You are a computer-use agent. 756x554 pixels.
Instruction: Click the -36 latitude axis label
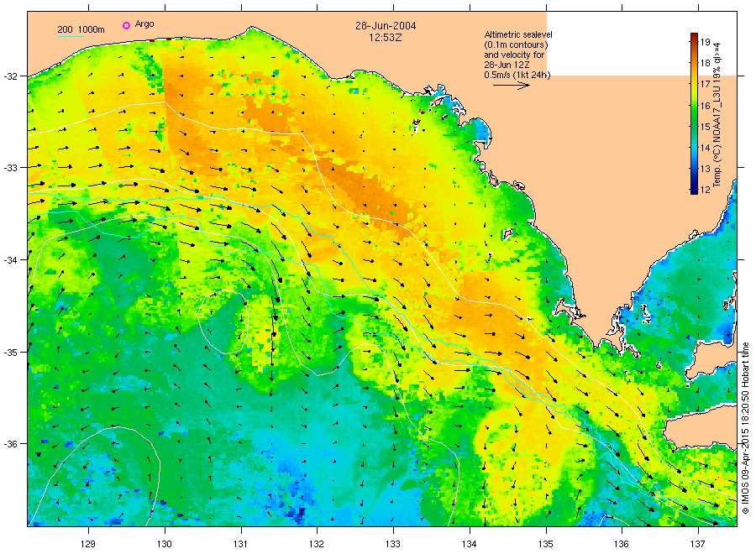(x=11, y=444)
